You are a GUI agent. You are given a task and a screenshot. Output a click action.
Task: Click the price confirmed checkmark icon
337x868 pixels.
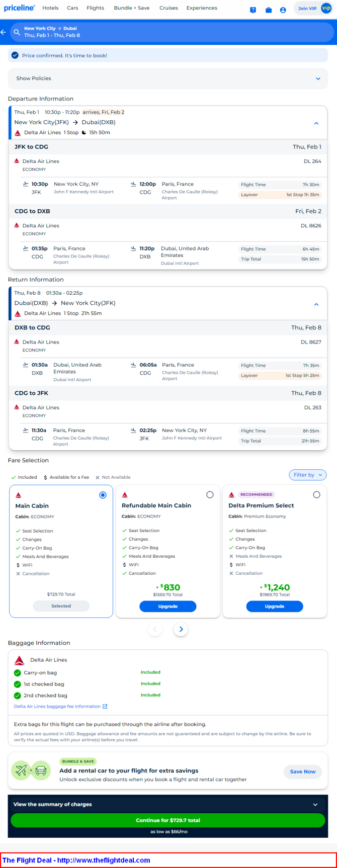(15, 55)
